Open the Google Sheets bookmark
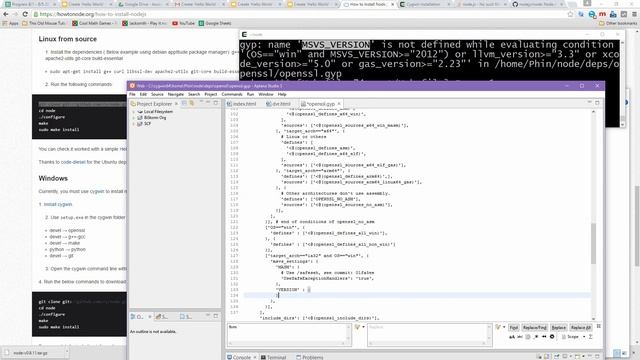Screen dimensions: 640x360 (215, 23)
